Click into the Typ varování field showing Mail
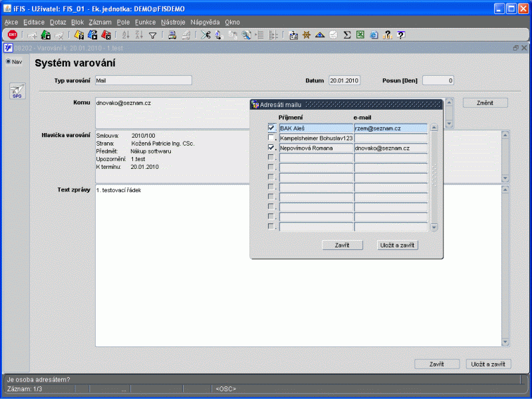Image resolution: width=532 pixels, height=399 pixels. point(144,80)
